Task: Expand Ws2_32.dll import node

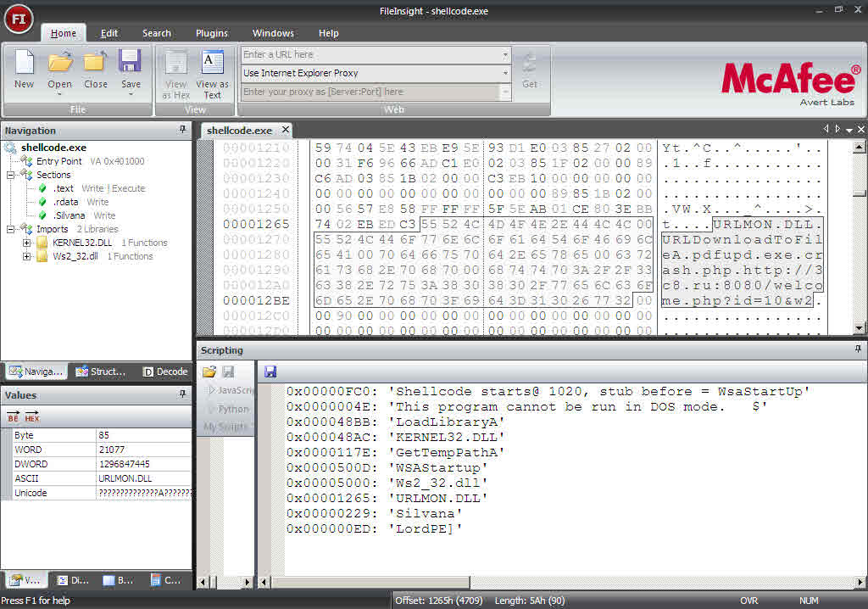Action: 26,256
